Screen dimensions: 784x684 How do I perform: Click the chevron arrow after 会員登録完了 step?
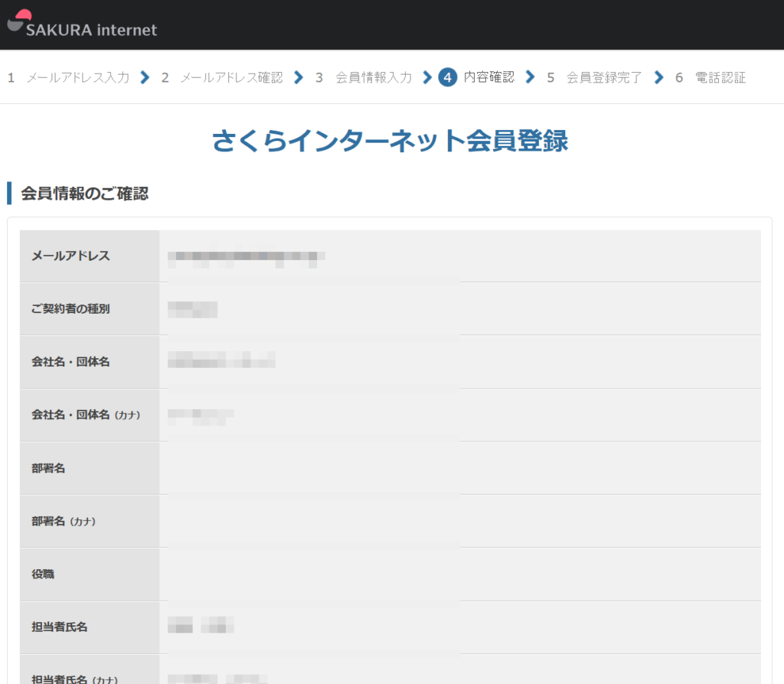point(658,77)
